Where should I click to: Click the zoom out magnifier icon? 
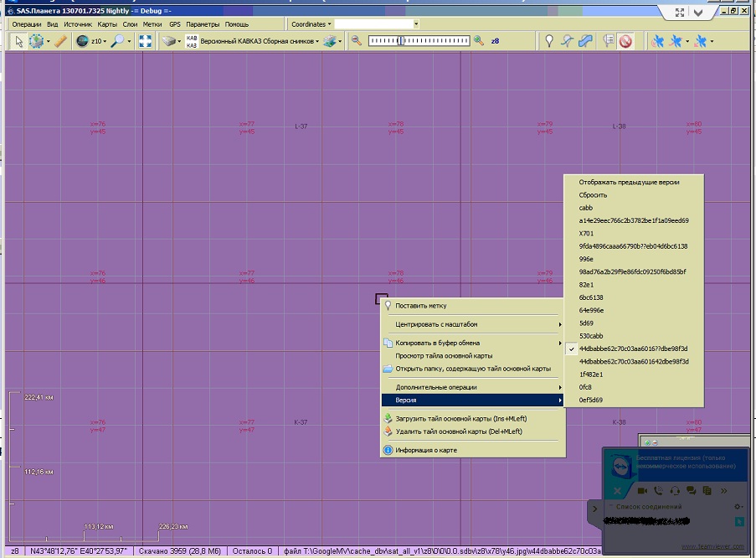coord(357,41)
